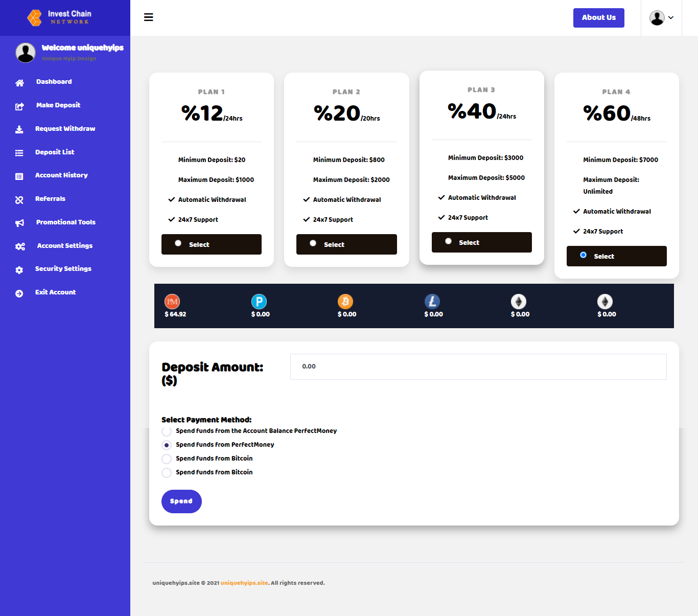698x616 pixels.
Task: Select the Plan 1 radio button
Action: pos(178,243)
